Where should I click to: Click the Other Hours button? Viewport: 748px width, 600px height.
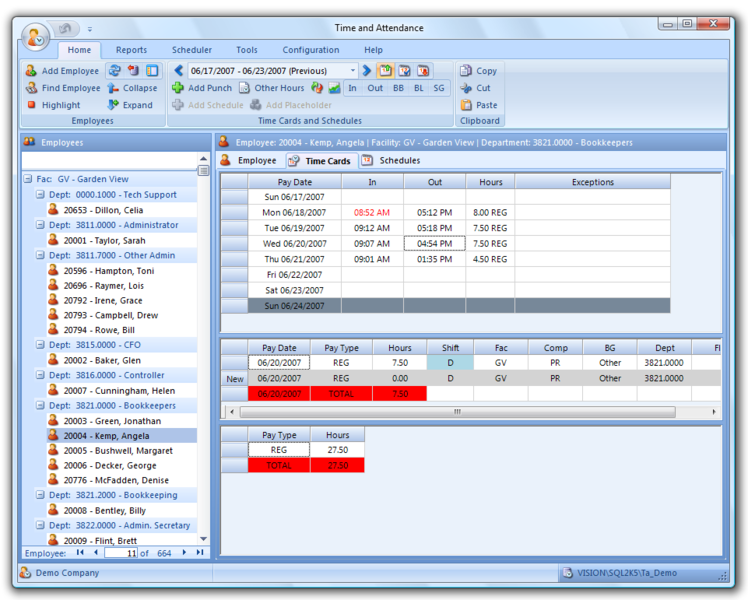pyautogui.click(x=271, y=88)
